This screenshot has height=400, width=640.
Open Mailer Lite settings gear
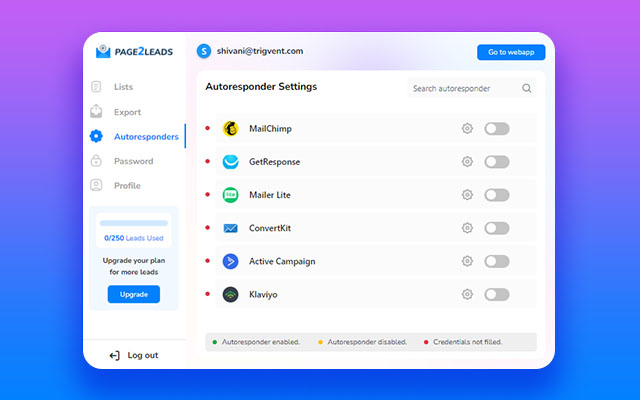(x=467, y=195)
